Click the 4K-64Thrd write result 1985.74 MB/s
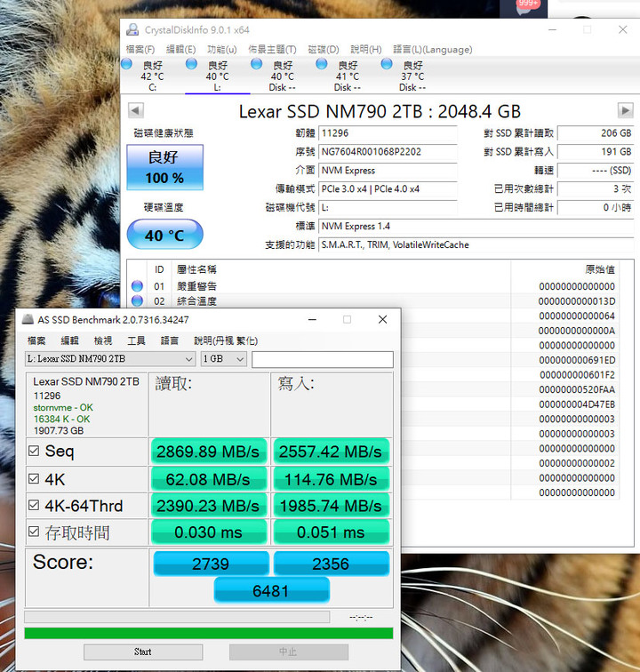640x672 pixels. [331, 506]
